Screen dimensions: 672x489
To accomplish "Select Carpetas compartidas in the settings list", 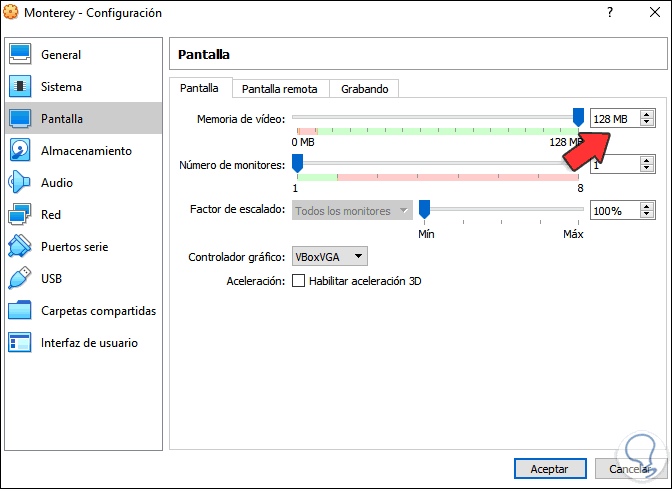I will click(84, 310).
